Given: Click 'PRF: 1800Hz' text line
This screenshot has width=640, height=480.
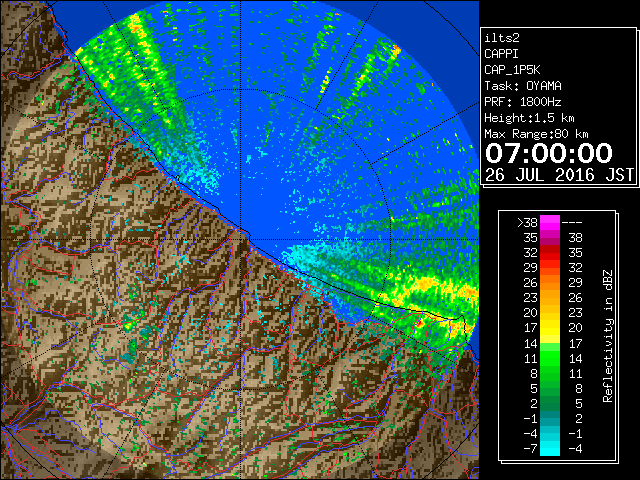Looking at the screenshot, I should (523, 102).
